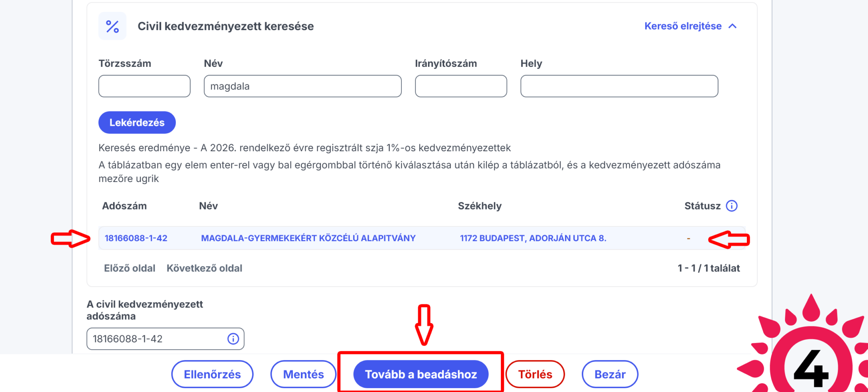Click the Irányítószám input box
This screenshot has width=868, height=392.
pyautogui.click(x=461, y=86)
